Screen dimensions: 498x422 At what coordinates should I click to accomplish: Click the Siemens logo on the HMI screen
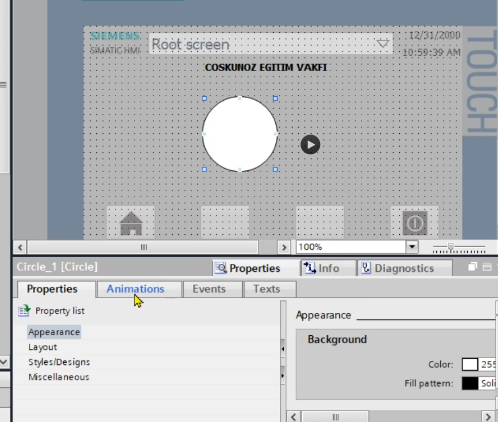pyautogui.click(x=115, y=36)
